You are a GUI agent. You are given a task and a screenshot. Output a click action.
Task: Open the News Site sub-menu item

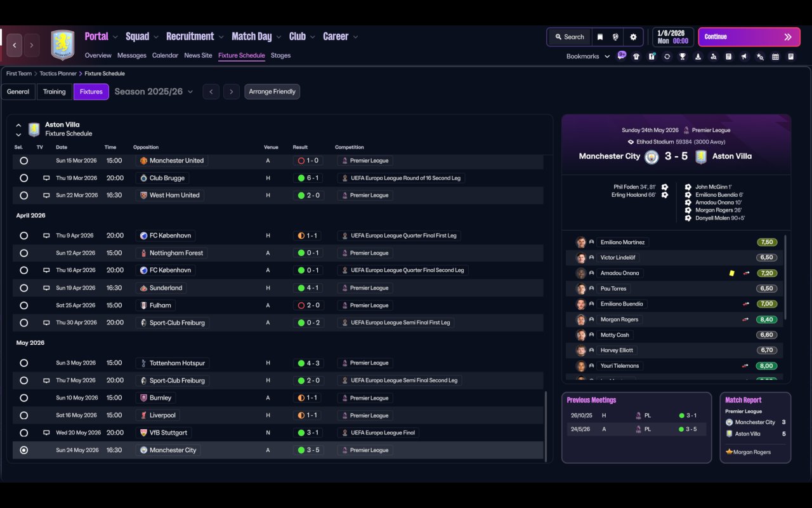(x=198, y=55)
